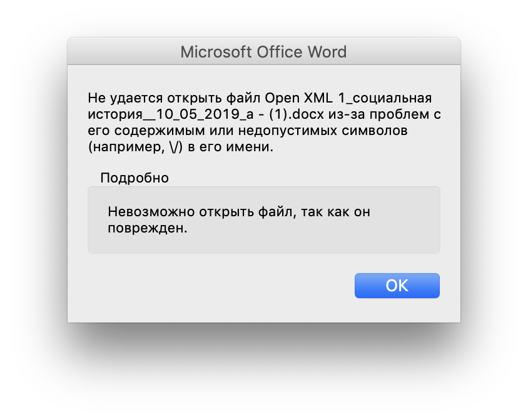Click the phrase Не удается открыть файл
528x420 pixels.
point(174,99)
